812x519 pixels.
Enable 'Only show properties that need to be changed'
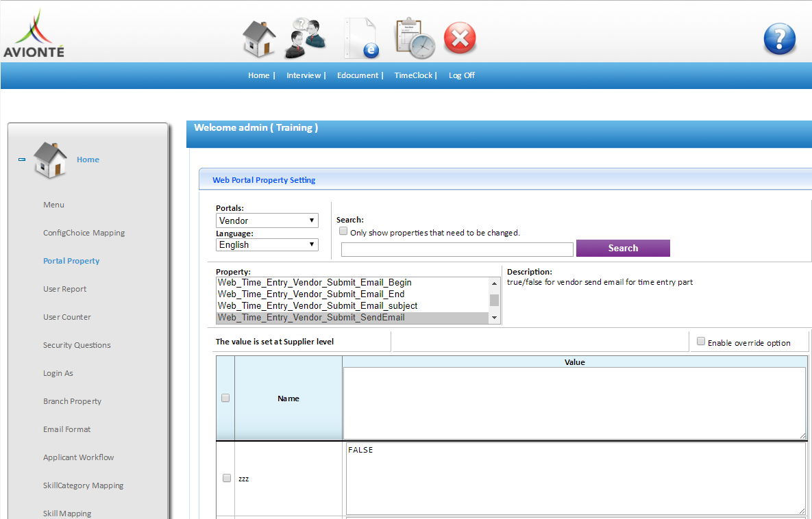pyautogui.click(x=344, y=231)
